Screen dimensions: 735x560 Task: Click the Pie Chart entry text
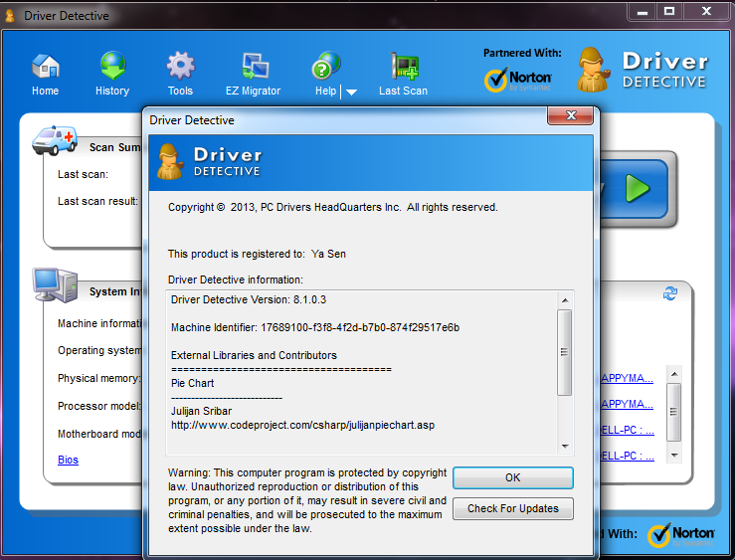pos(192,383)
